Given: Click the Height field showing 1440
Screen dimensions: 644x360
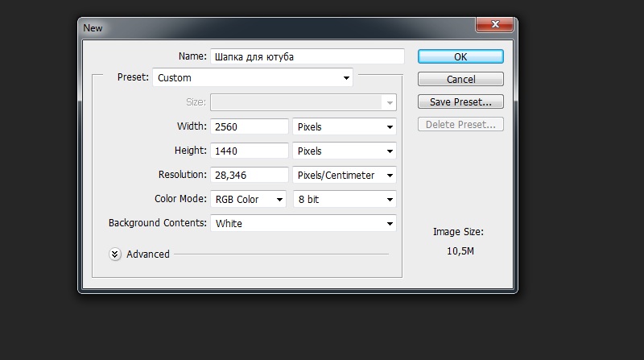Looking at the screenshot, I should 250,151.
